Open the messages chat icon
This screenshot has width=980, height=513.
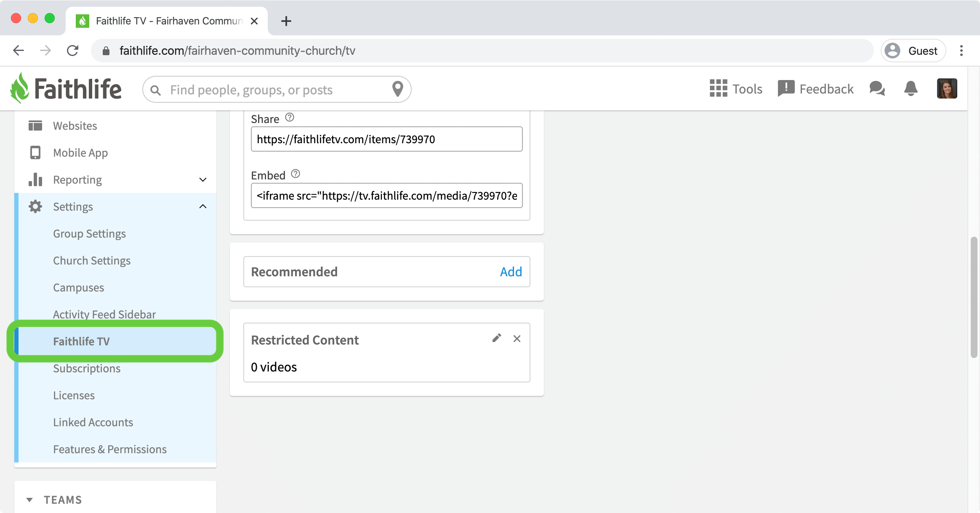[x=877, y=88]
